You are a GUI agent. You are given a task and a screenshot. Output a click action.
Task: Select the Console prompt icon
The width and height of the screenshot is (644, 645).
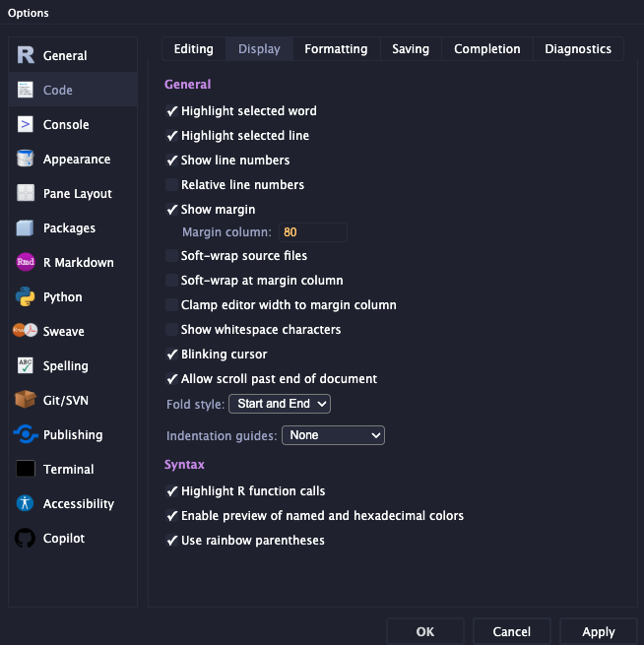tap(26, 125)
